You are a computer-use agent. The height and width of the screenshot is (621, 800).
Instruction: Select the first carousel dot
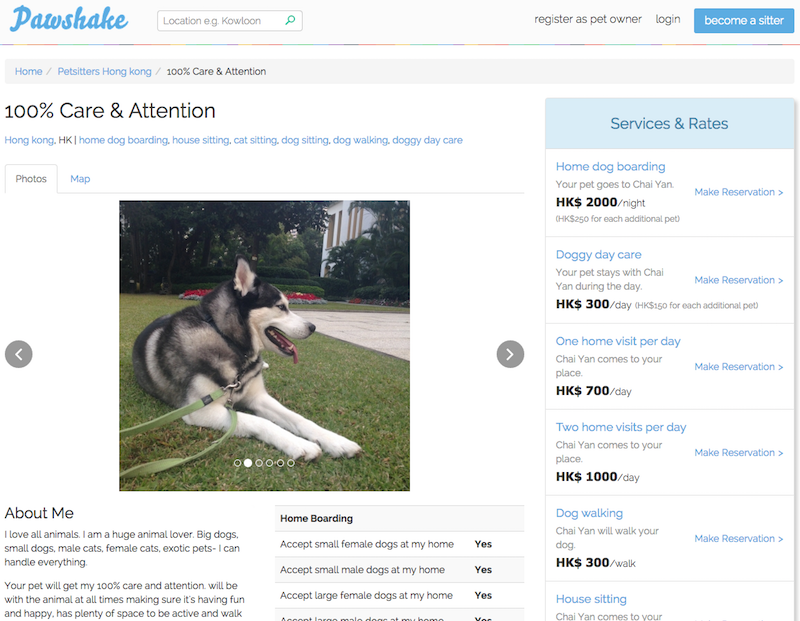click(237, 463)
